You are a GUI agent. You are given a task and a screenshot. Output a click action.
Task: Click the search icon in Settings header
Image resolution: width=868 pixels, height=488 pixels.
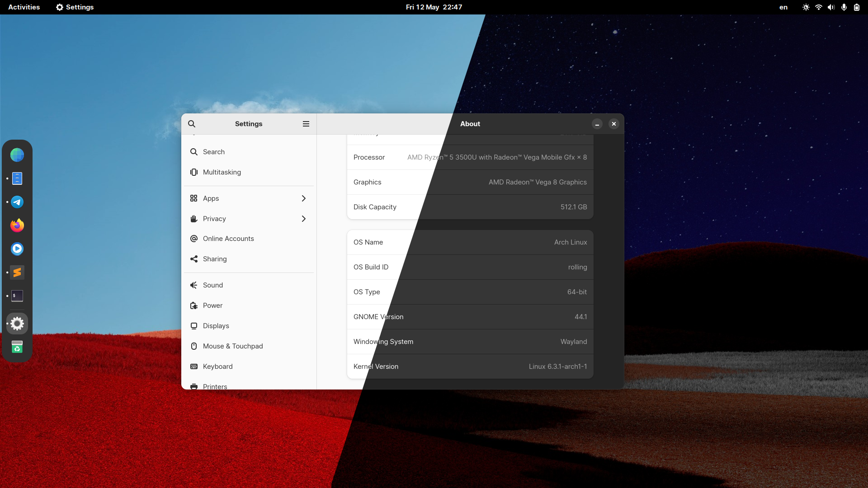(x=192, y=124)
